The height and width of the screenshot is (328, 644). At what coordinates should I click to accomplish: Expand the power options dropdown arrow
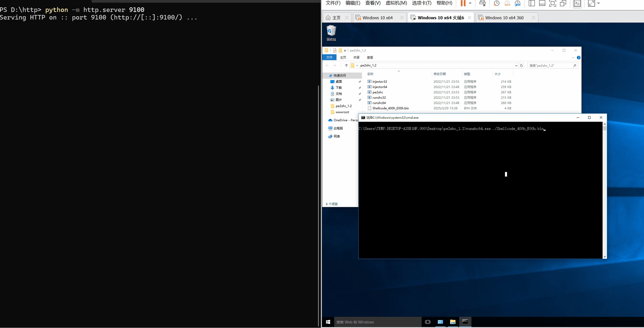click(x=470, y=3)
